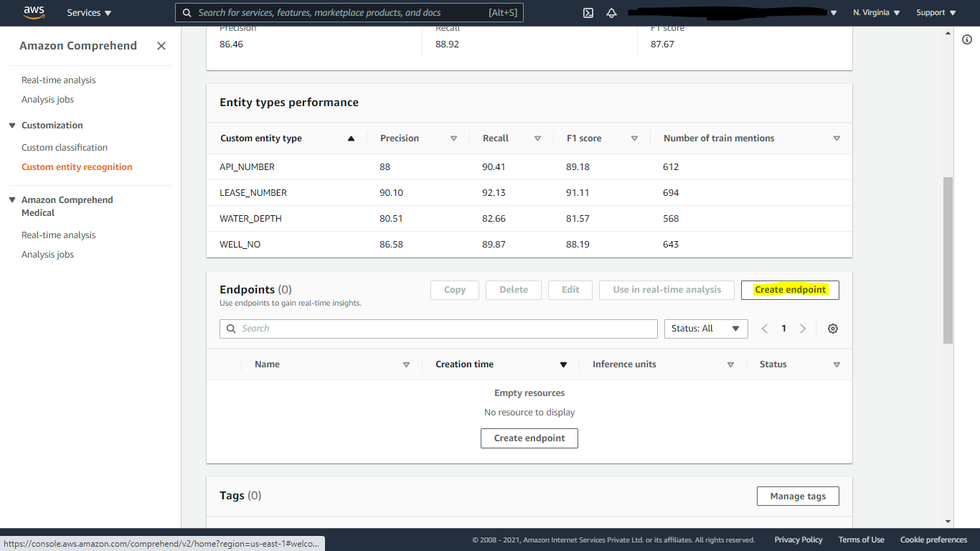Open Analysis jobs above Customization
Viewport: 980px width, 551px height.
click(48, 100)
